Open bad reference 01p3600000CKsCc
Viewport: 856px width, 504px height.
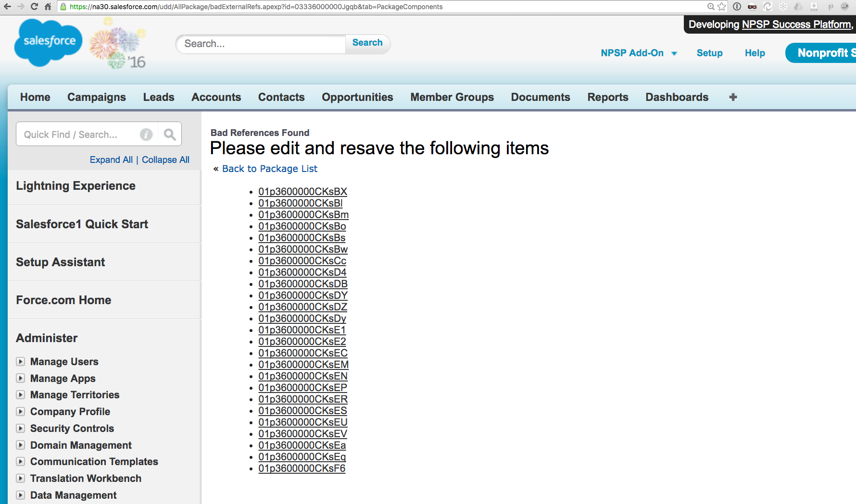[302, 261]
